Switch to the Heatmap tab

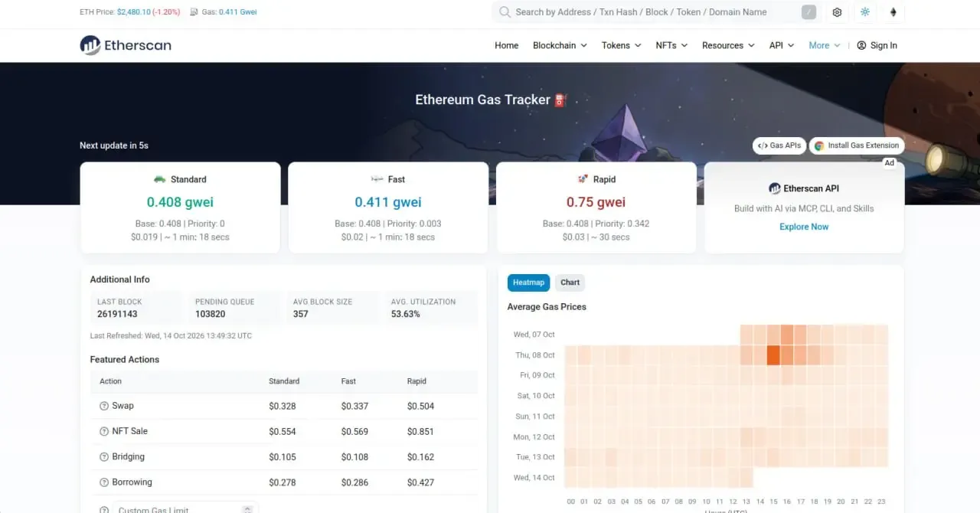tap(528, 283)
